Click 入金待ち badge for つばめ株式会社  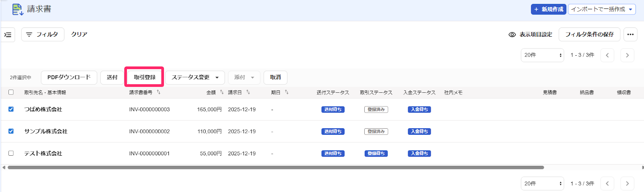click(x=419, y=109)
